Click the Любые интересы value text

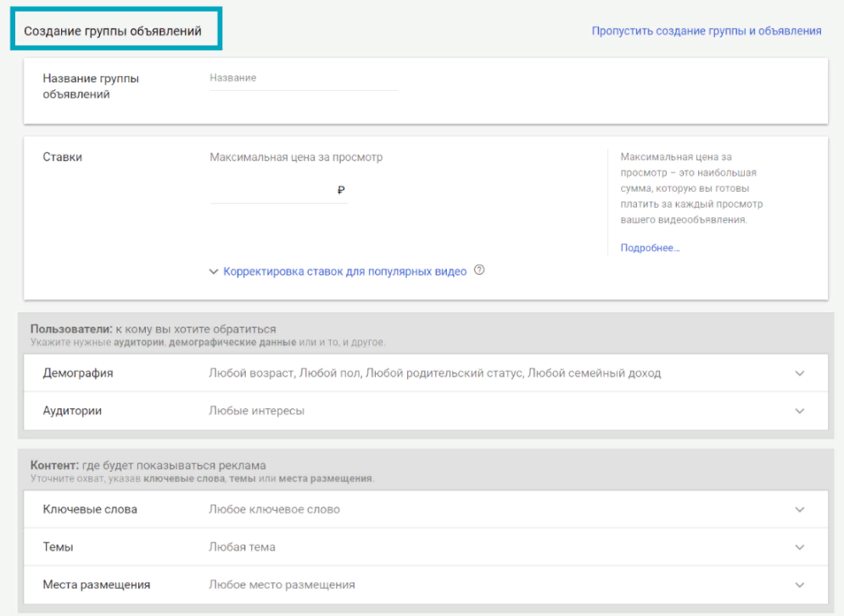[256, 411]
